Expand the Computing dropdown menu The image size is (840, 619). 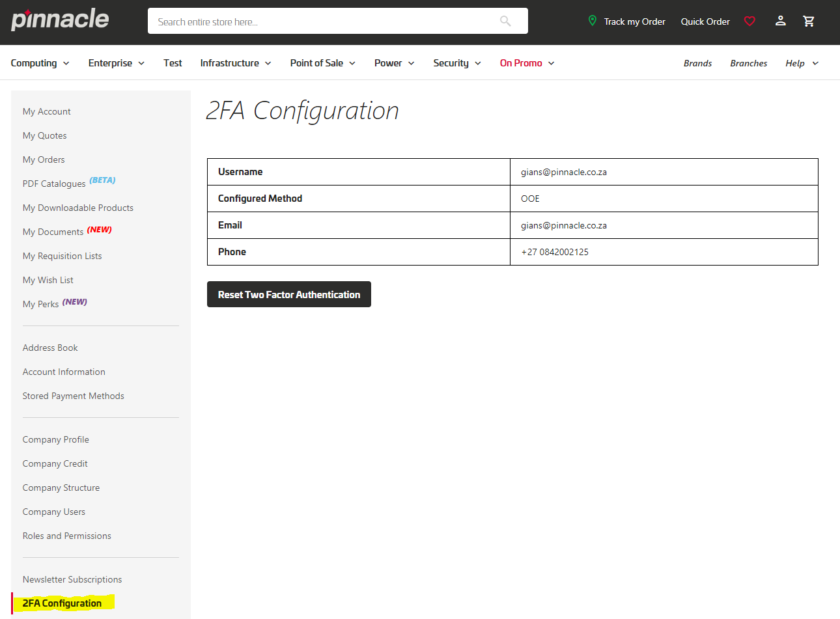pyautogui.click(x=40, y=63)
